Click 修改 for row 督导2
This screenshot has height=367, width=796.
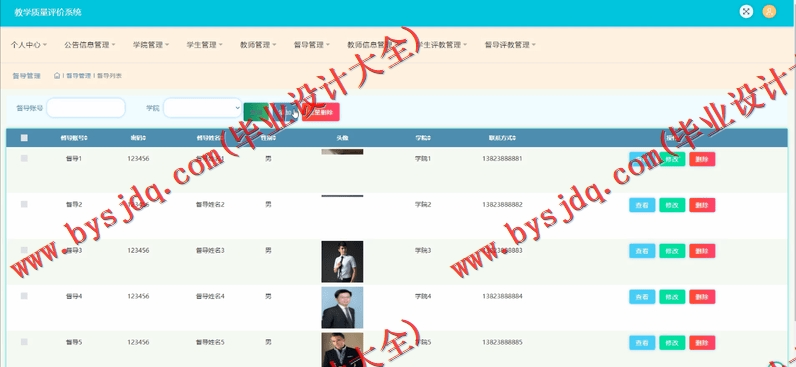point(672,205)
